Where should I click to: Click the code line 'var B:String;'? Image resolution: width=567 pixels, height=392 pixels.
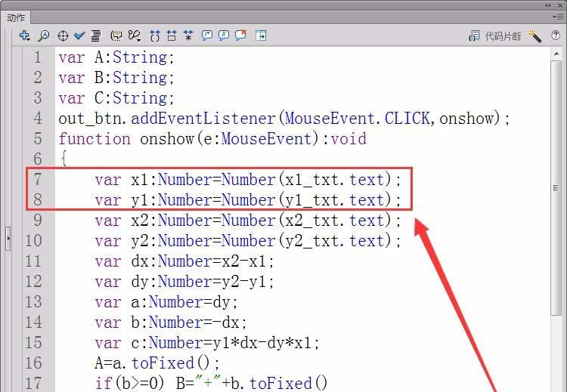point(116,78)
